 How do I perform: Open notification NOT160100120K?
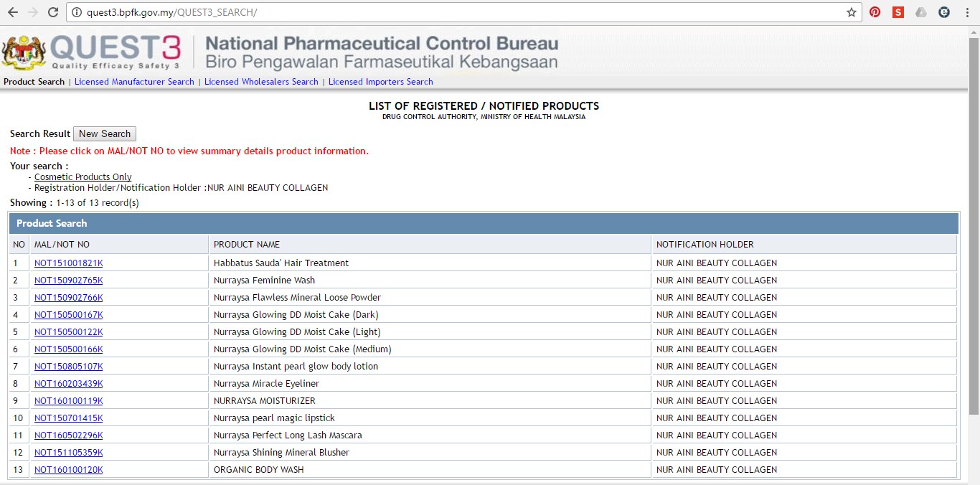pos(68,470)
